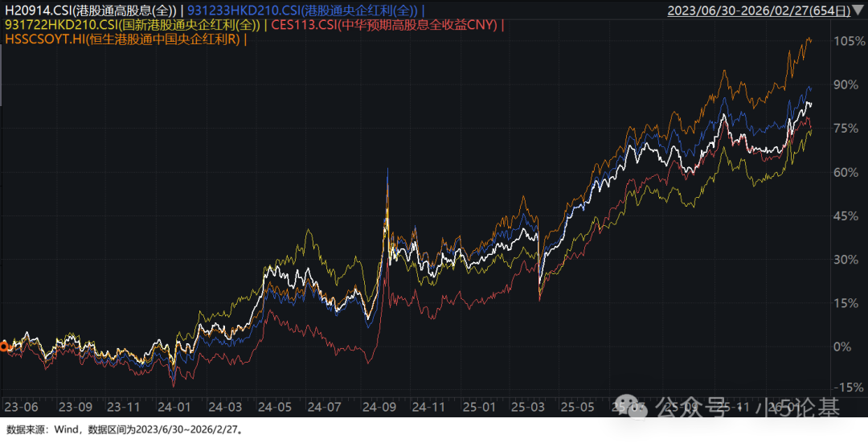Click the 24-09 label on the time axis
Image resolution: width=868 pixels, height=443 pixels.
(x=377, y=407)
